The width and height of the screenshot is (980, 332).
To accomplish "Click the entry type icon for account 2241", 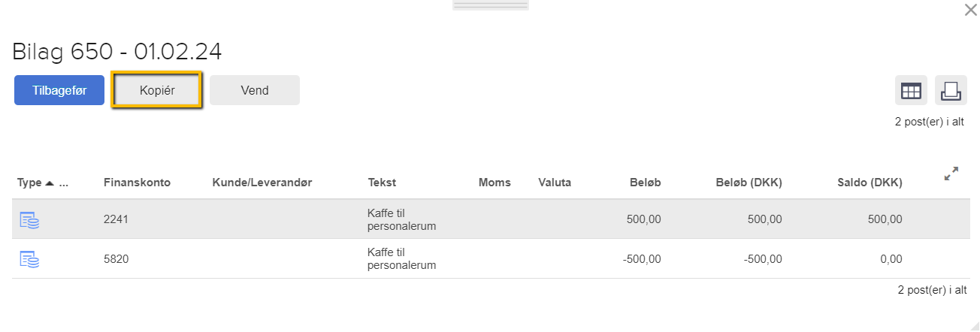I will pyautogui.click(x=29, y=220).
